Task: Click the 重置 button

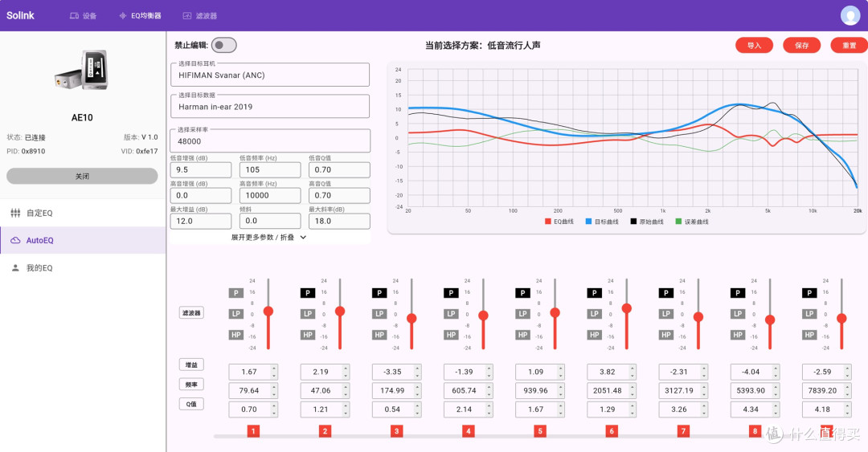Action: point(850,46)
